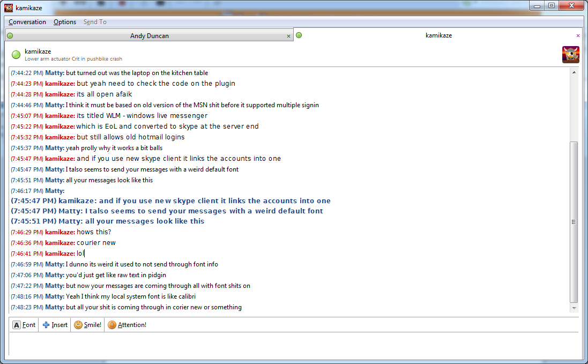This screenshot has width=588, height=364.
Task: Switch to the kamikaze conversation tab
Action: [438, 35]
